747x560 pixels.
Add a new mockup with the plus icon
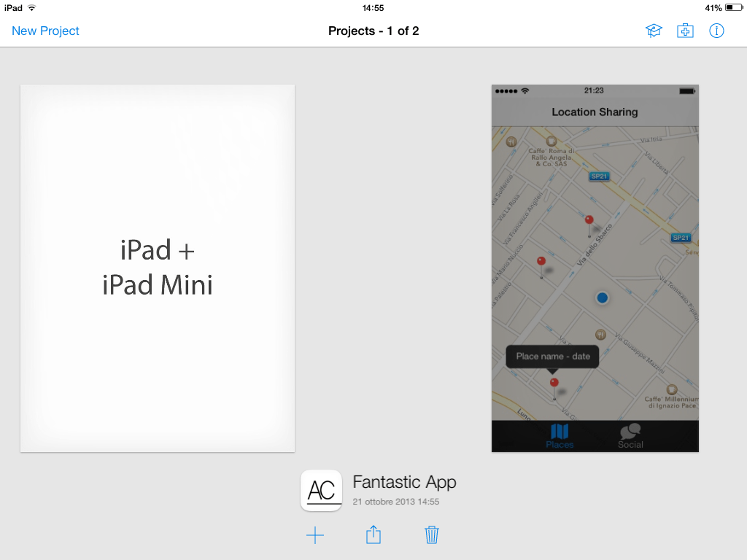point(315,534)
